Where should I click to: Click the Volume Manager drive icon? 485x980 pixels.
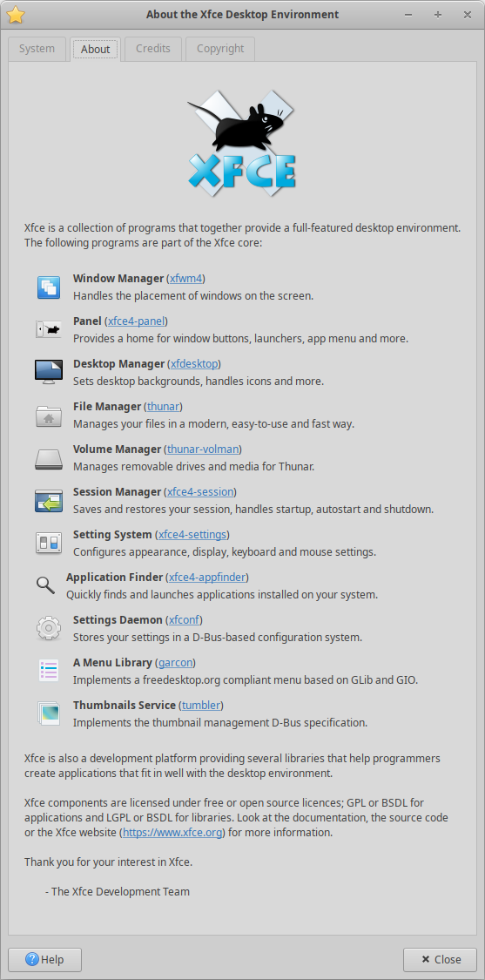point(48,458)
